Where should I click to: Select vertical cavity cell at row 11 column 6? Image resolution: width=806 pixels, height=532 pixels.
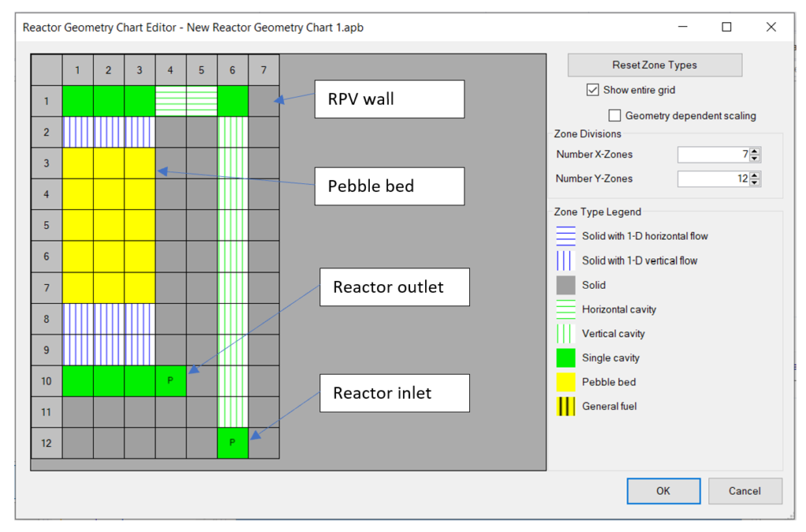[232, 412]
